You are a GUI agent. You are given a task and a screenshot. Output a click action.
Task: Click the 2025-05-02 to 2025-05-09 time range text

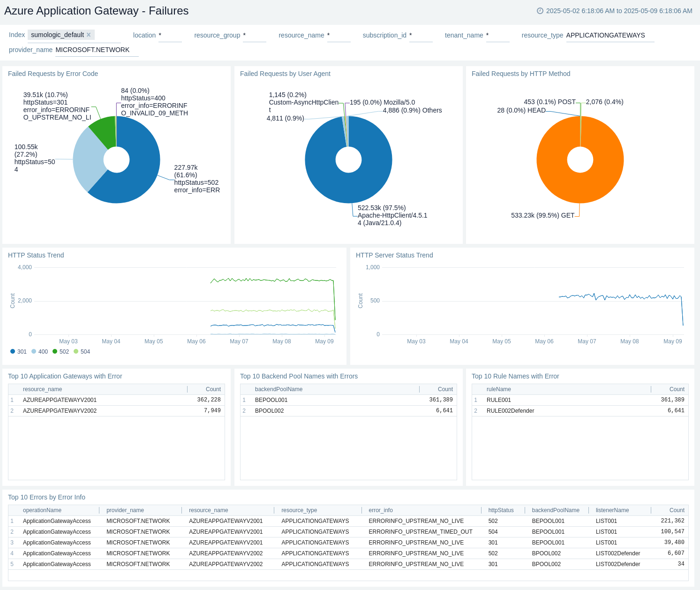coord(619,11)
